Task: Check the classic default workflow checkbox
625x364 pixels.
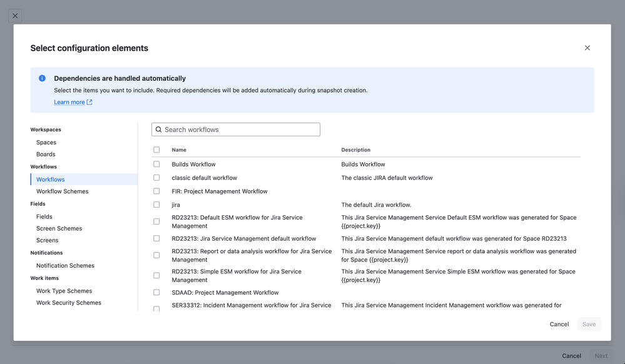Action: [x=156, y=178]
